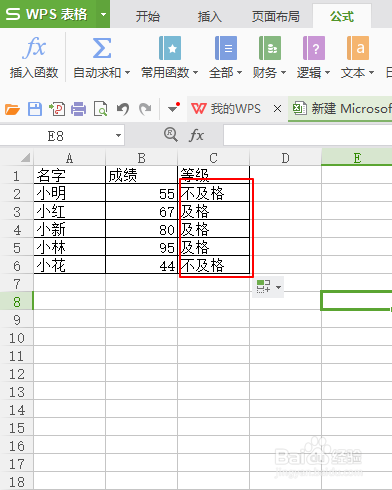Switch to the 插入 tab
The image size is (392, 490).
pyautogui.click(x=209, y=16)
